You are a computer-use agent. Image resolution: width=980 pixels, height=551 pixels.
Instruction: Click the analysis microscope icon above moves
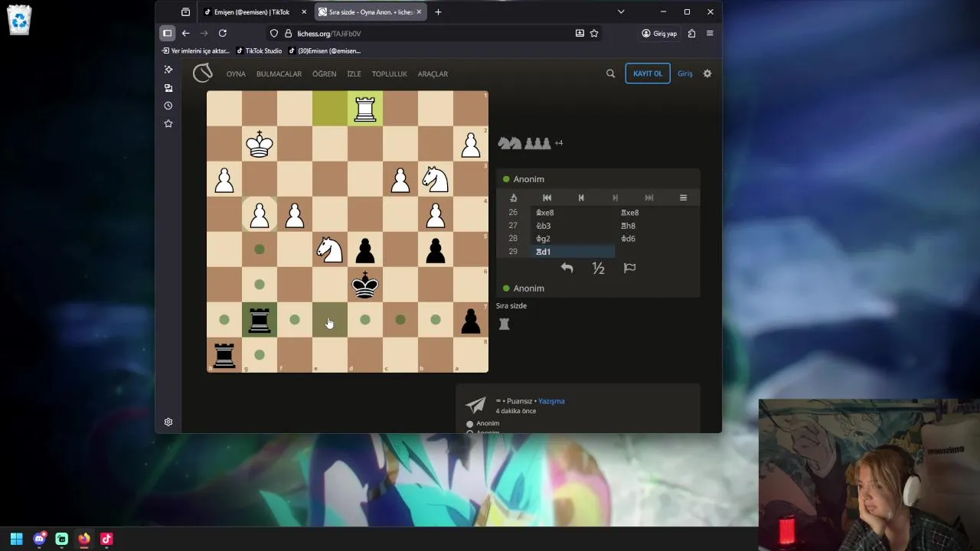[513, 197]
